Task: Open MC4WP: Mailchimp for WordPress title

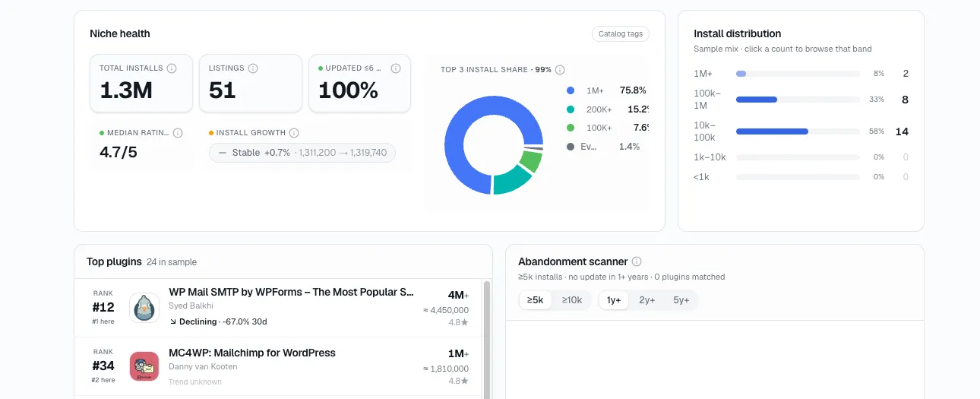Action: (x=252, y=353)
